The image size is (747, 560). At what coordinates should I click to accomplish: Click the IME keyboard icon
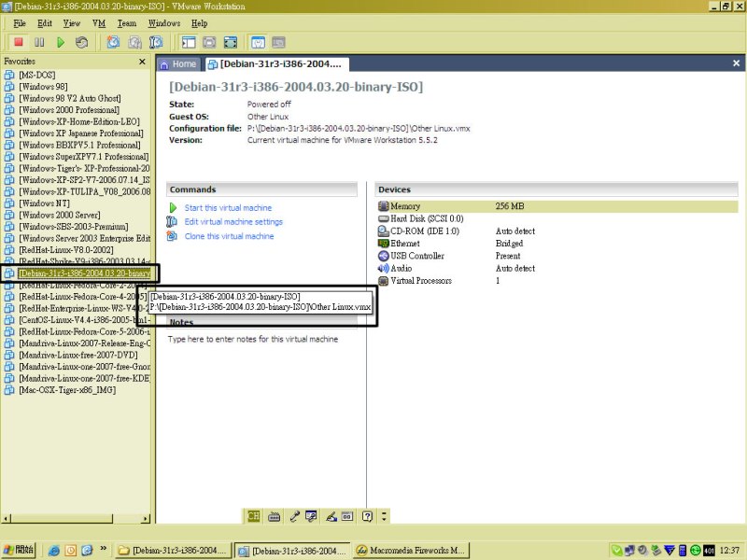coord(274,516)
